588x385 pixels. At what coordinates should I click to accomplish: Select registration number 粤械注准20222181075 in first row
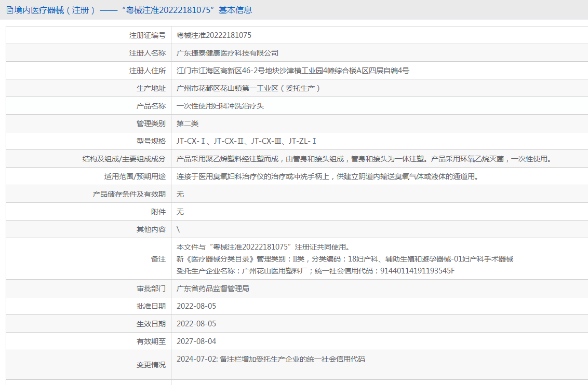click(x=214, y=35)
